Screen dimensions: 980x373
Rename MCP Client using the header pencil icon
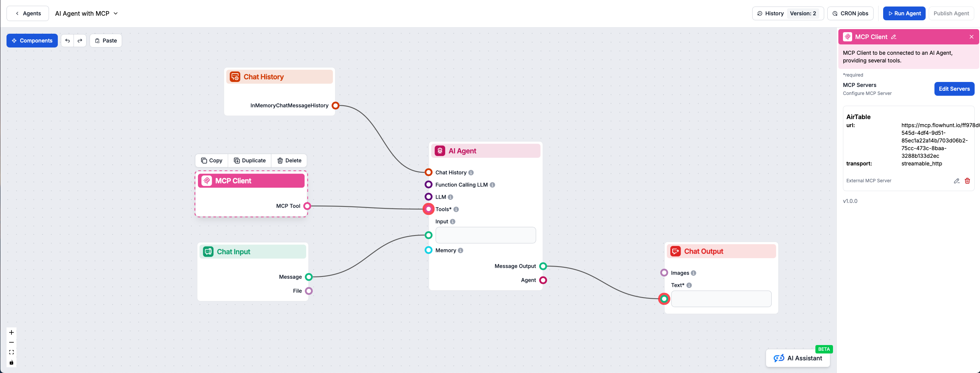894,37
